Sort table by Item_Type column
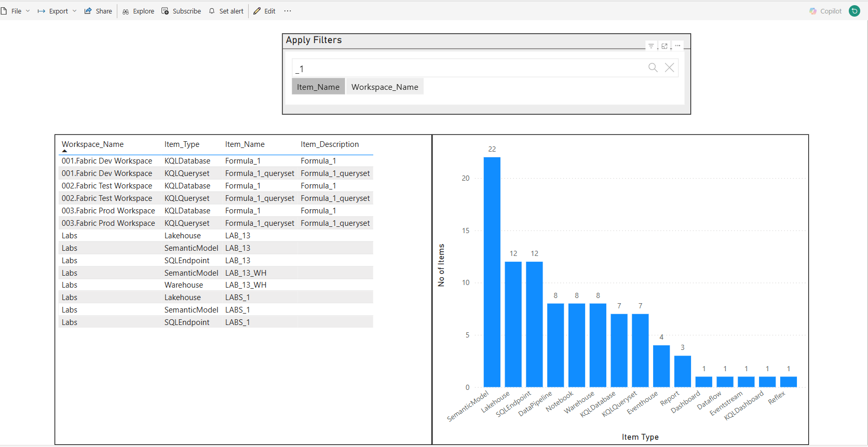The height and width of the screenshot is (447, 868). point(182,144)
